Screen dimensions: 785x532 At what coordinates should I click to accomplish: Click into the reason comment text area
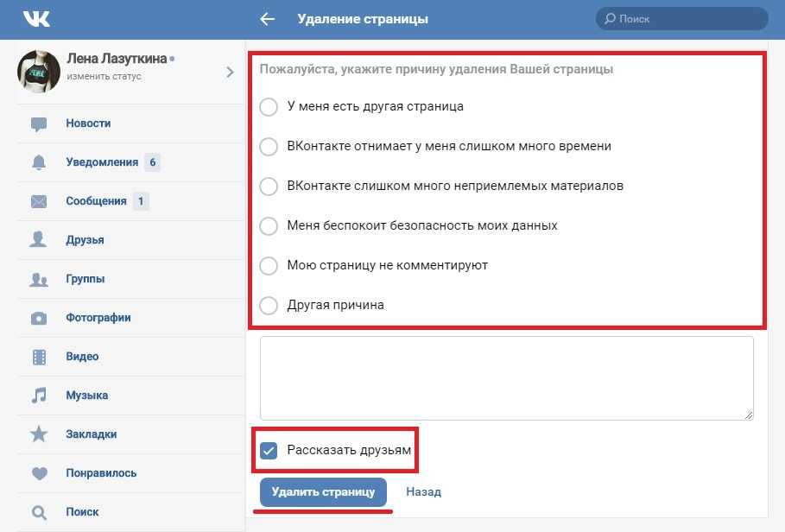(x=507, y=378)
